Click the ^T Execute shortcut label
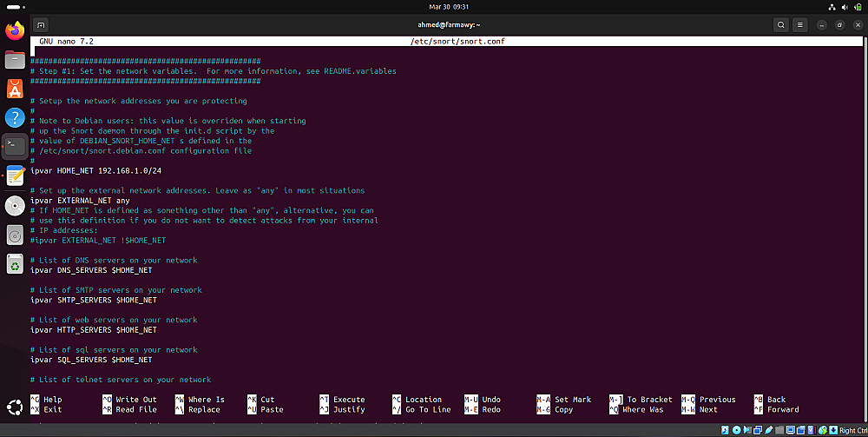This screenshot has height=437, width=868. pyautogui.click(x=342, y=400)
